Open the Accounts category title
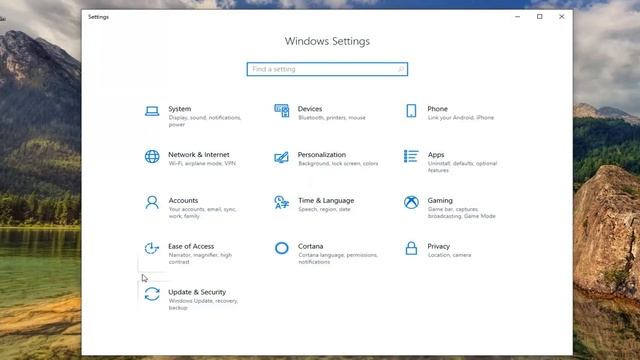This screenshot has height=360, width=640. pos(183,200)
